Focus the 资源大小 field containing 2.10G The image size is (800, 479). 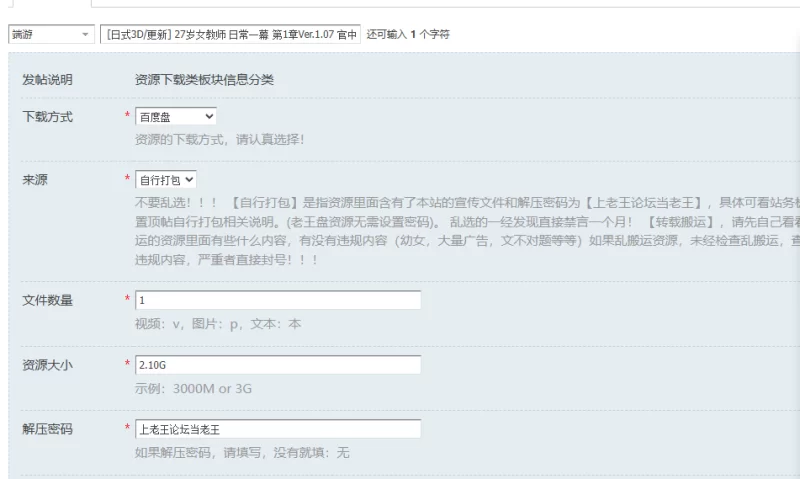[278, 365]
